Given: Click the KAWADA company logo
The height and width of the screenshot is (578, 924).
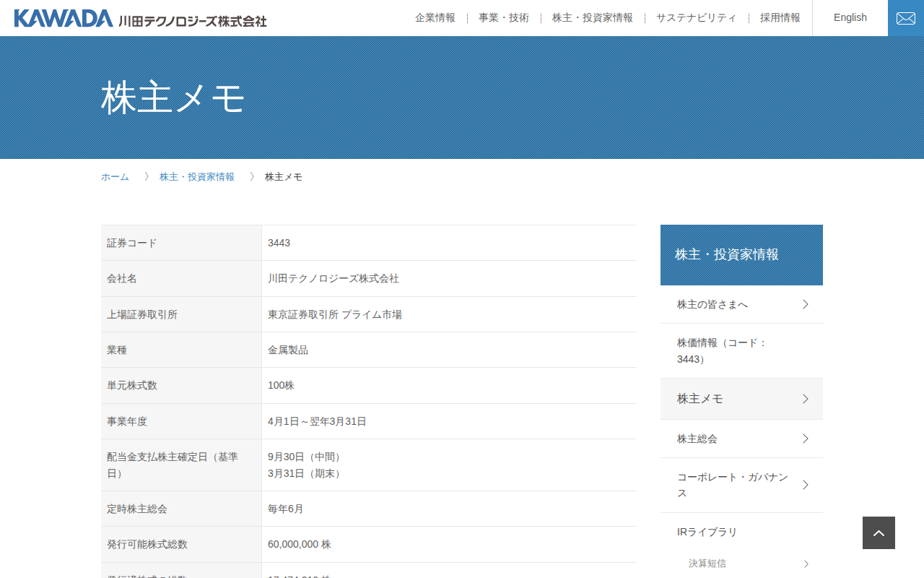Looking at the screenshot, I should pyautogui.click(x=141, y=18).
